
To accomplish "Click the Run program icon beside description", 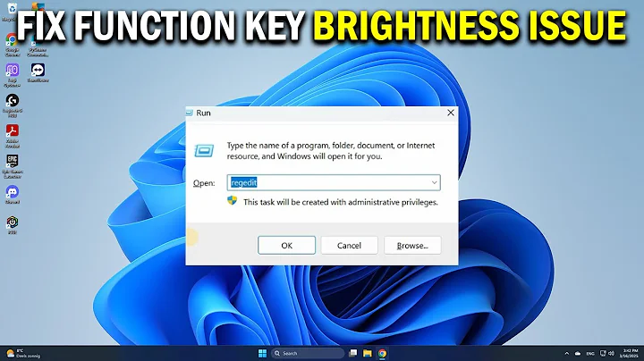I will pos(204,150).
